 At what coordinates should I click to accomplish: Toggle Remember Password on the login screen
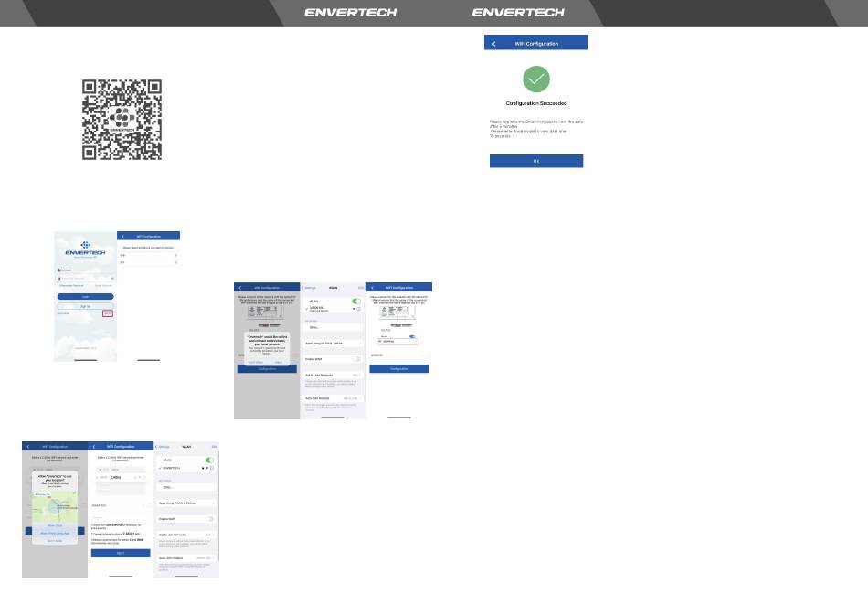click(x=71, y=286)
